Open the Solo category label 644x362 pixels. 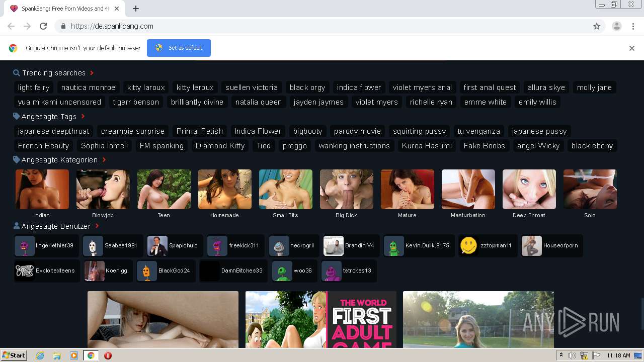590,215
